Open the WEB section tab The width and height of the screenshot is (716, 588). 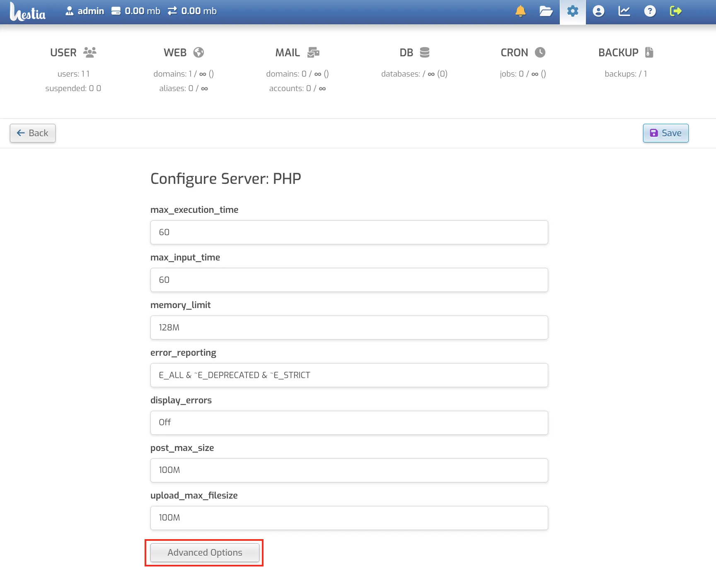184,53
